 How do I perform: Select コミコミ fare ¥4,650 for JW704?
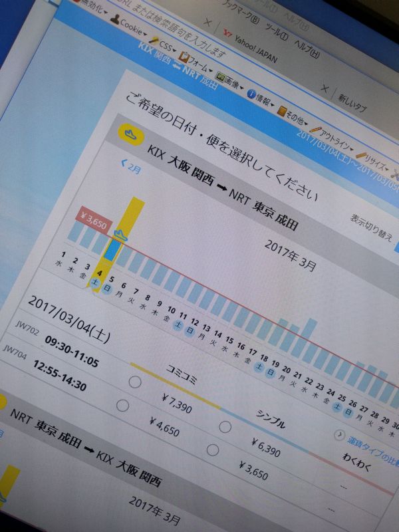(122, 406)
